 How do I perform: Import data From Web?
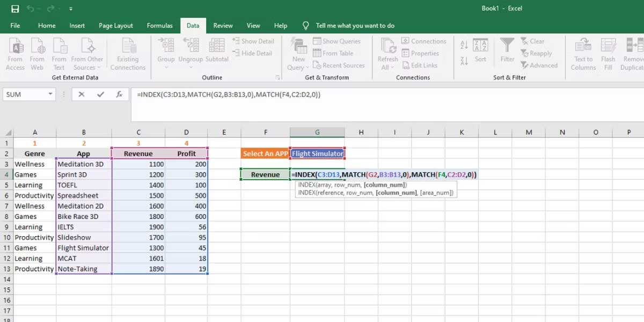(x=37, y=52)
